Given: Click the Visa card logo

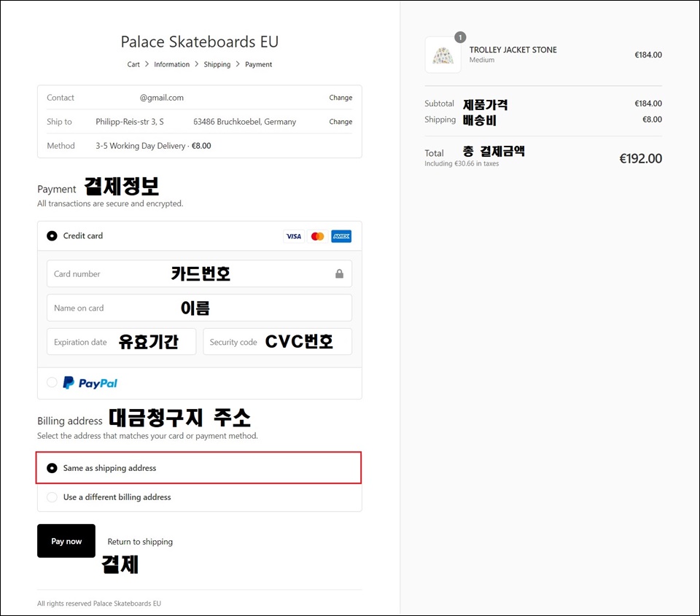Looking at the screenshot, I should click(294, 236).
